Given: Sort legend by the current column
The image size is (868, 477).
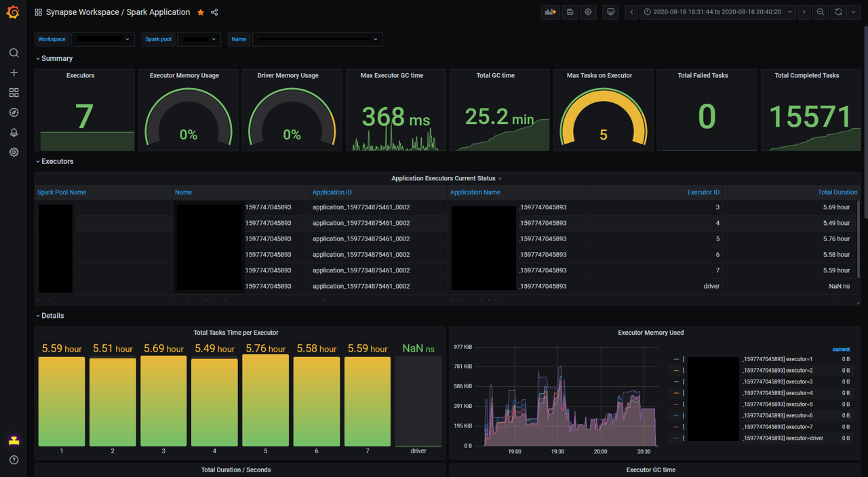Looking at the screenshot, I should tap(841, 350).
